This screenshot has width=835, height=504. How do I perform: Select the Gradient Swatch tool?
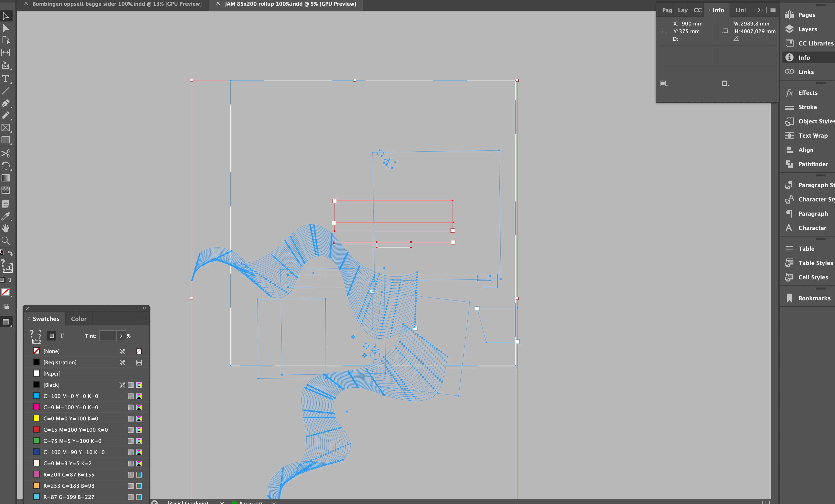[x=6, y=178]
